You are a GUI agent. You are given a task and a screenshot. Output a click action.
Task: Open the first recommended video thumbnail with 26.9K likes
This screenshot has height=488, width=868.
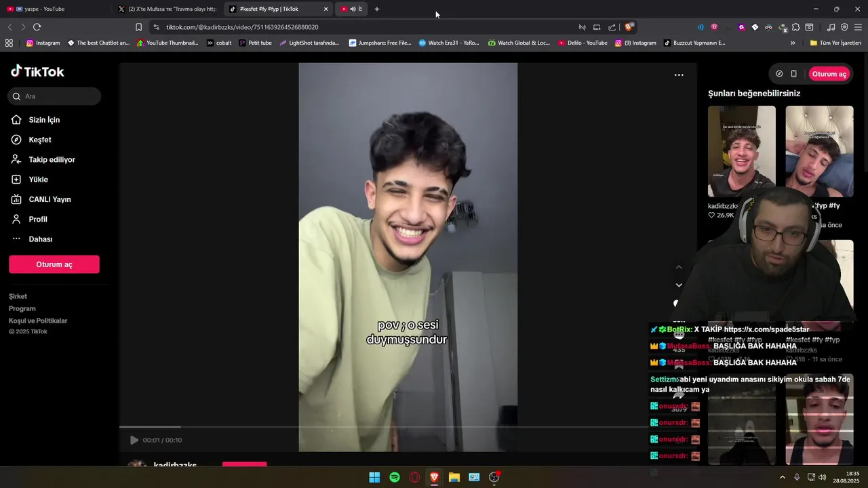pyautogui.click(x=742, y=151)
